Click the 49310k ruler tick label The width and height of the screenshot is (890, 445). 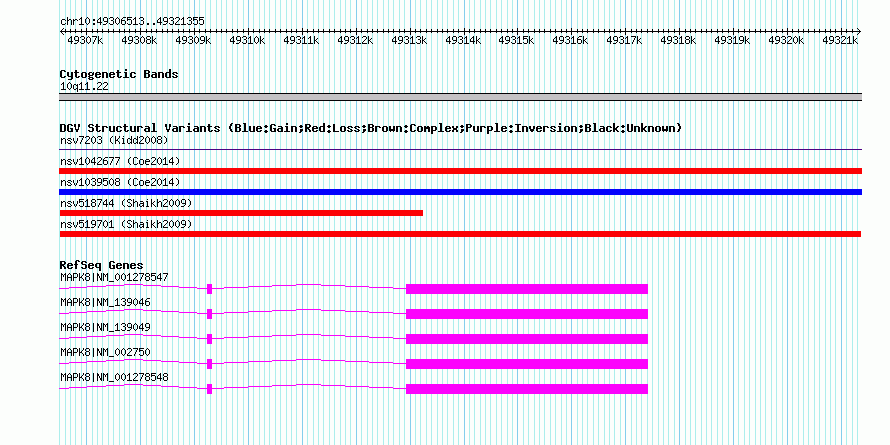point(247,40)
